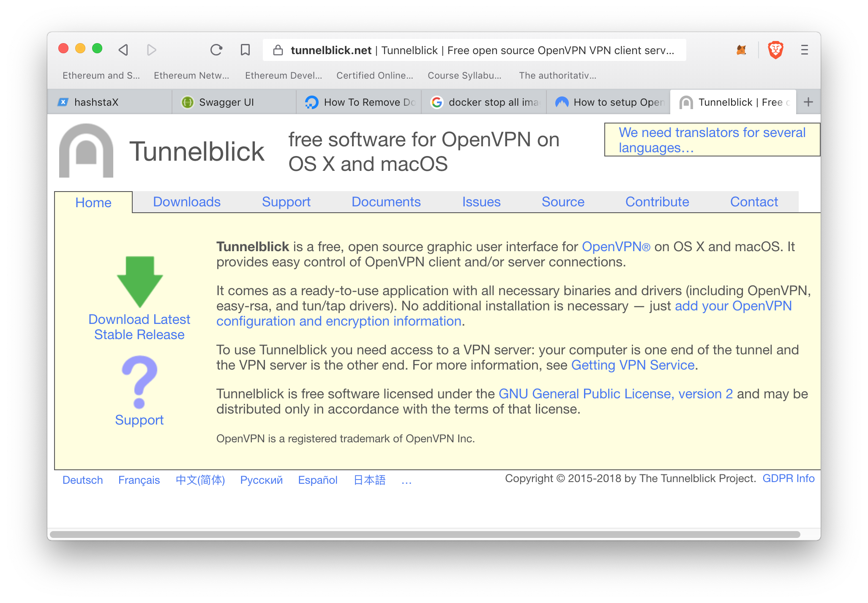Open the Brave Shields lion icon
Viewport: 868px width, 603px height.
point(775,50)
